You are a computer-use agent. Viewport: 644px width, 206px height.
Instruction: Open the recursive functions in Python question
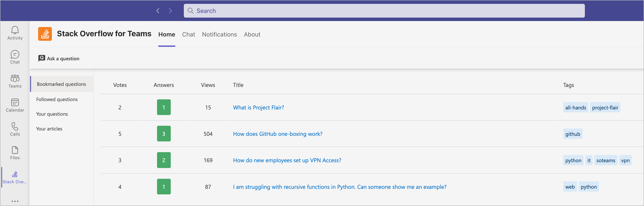340,187
